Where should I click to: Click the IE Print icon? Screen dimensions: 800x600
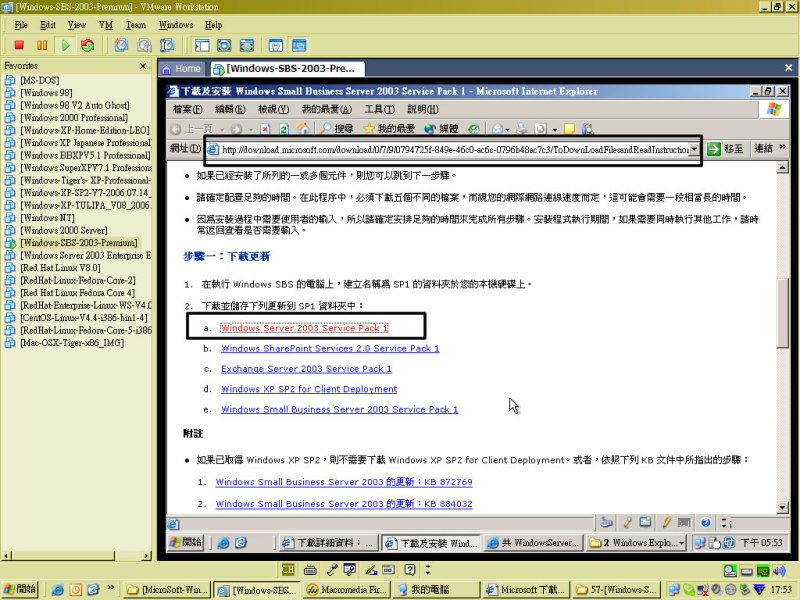[x=521, y=129]
